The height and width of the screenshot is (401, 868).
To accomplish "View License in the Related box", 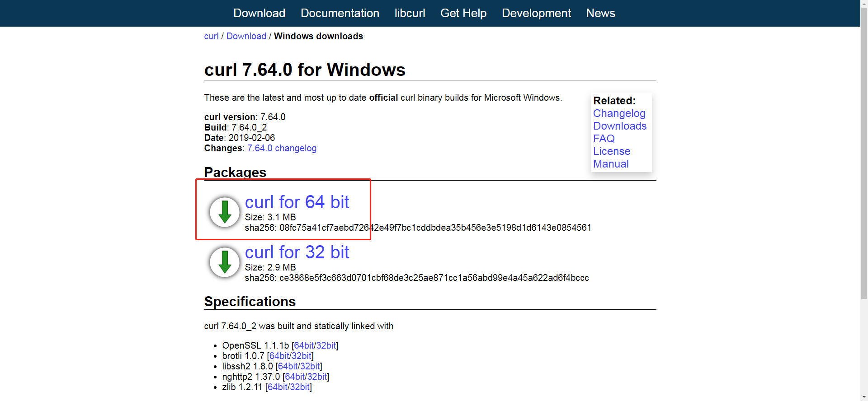I will [x=611, y=151].
